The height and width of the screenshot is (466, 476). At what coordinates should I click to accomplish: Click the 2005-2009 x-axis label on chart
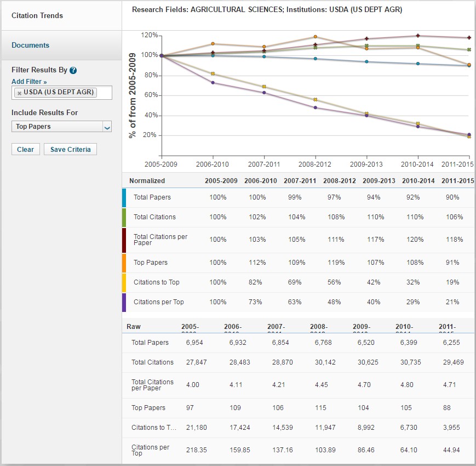pyautogui.click(x=161, y=164)
